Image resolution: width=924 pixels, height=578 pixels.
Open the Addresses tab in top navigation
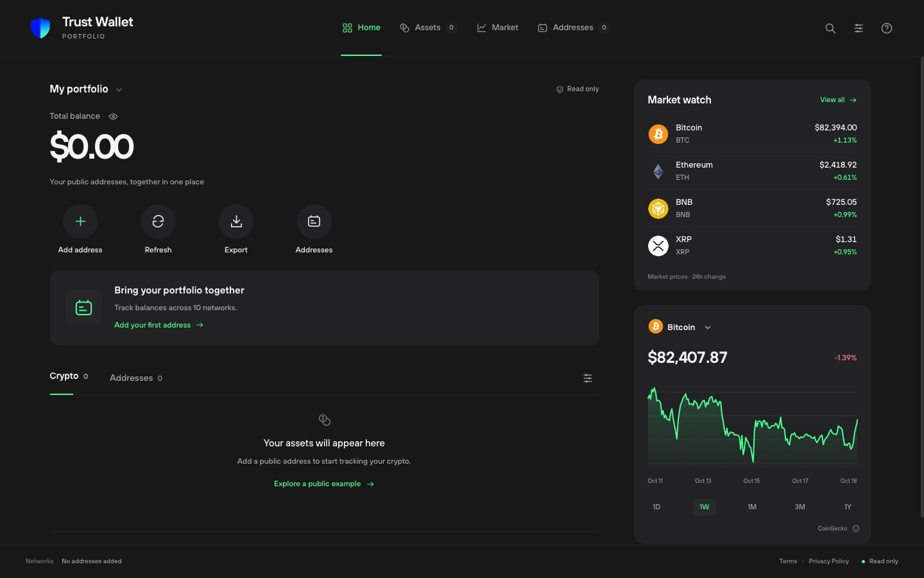coord(573,28)
